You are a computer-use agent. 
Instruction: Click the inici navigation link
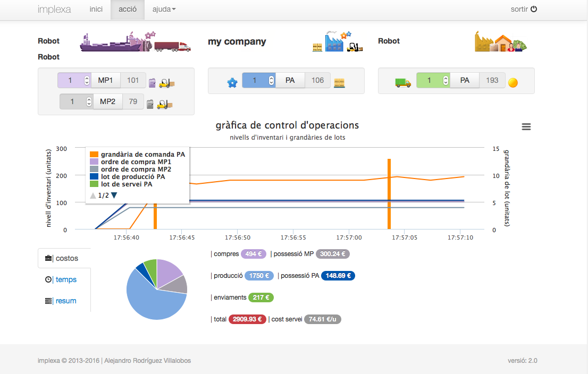(96, 9)
